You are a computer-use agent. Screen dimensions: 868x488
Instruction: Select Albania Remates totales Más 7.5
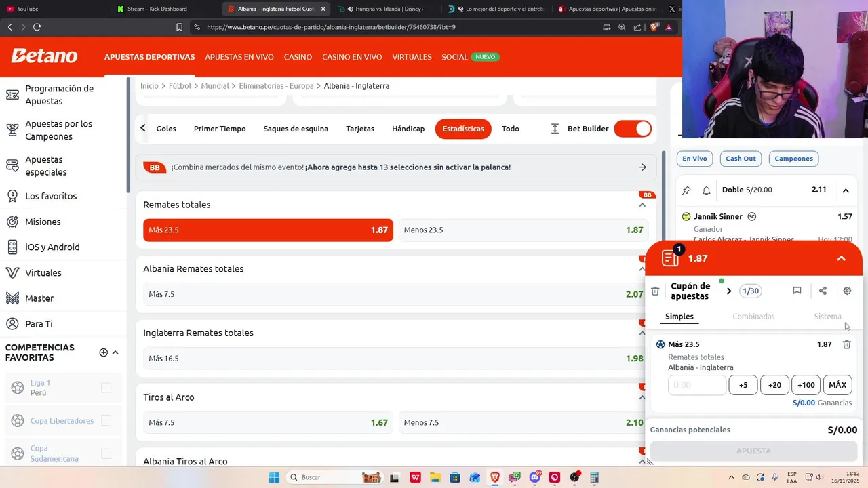(x=395, y=294)
